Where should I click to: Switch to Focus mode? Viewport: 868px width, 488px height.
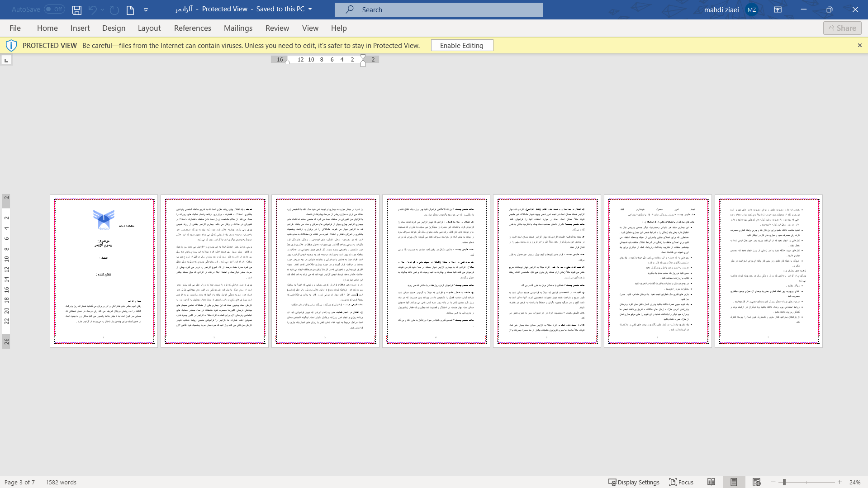(x=681, y=482)
